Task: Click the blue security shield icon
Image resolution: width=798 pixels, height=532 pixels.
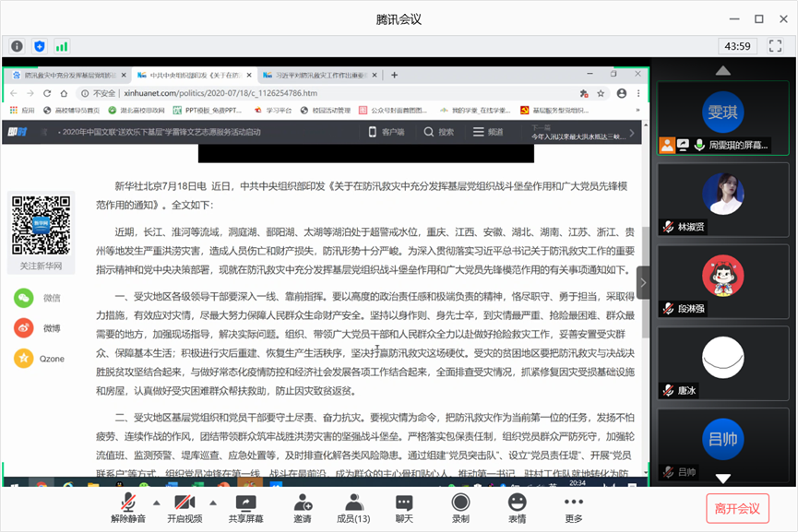Action: click(40, 46)
